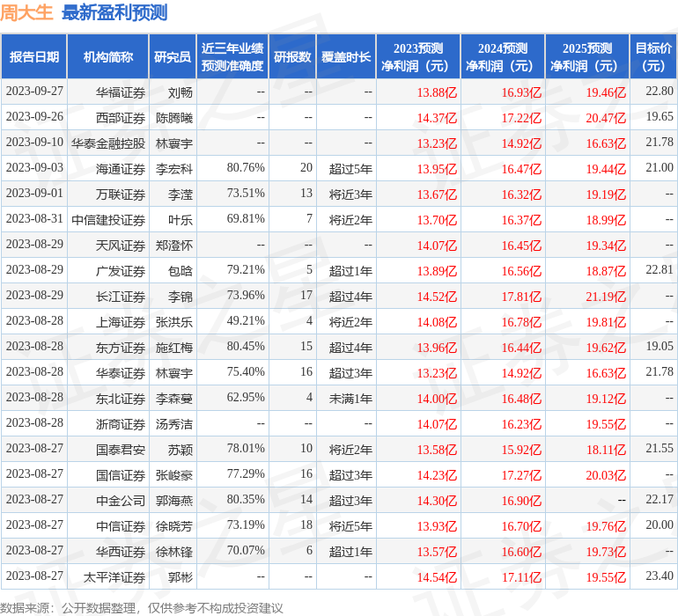Click target price 22.81
Viewport: 678px width, 616px height.
pyautogui.click(x=660, y=270)
